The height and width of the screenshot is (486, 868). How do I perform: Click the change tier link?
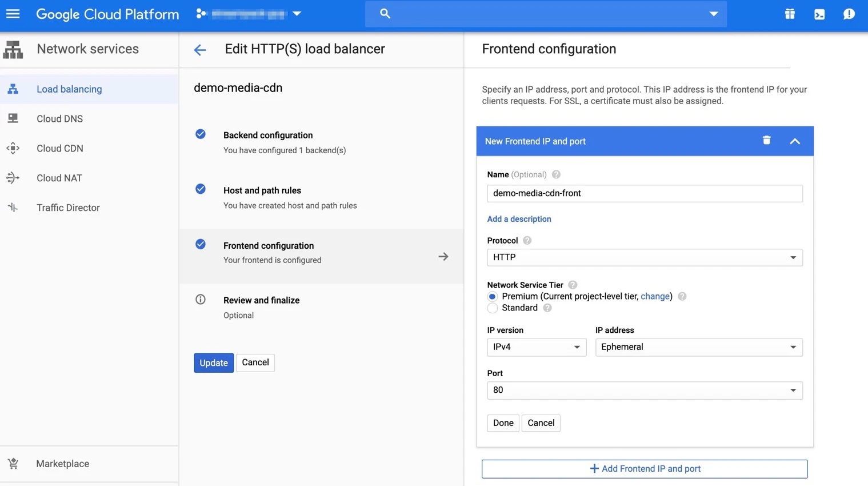(x=655, y=296)
